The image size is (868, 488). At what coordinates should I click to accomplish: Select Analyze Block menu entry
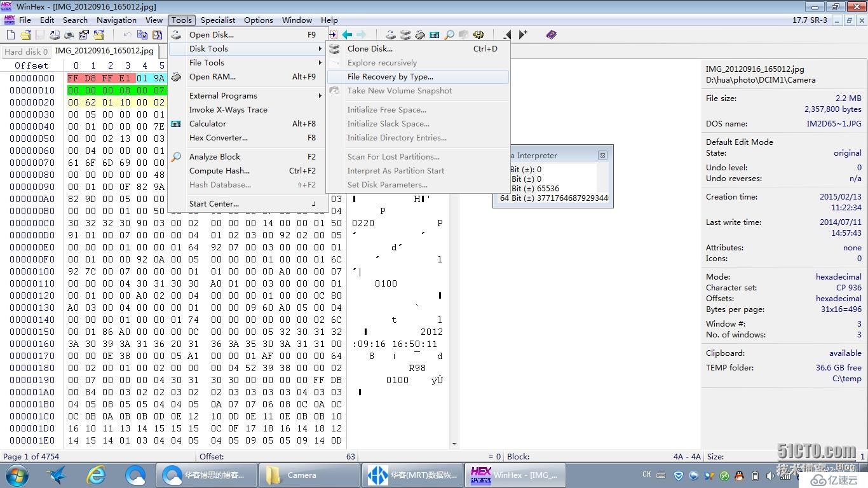pos(247,157)
